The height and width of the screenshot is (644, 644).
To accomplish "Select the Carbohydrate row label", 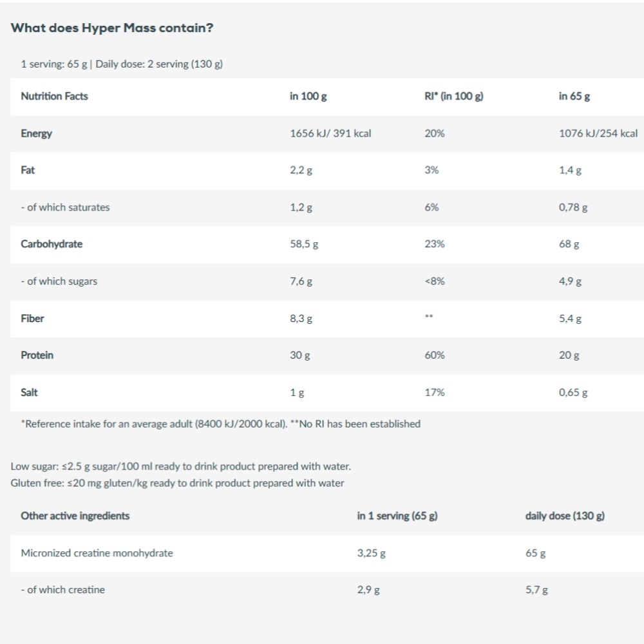I will pyautogui.click(x=52, y=244).
